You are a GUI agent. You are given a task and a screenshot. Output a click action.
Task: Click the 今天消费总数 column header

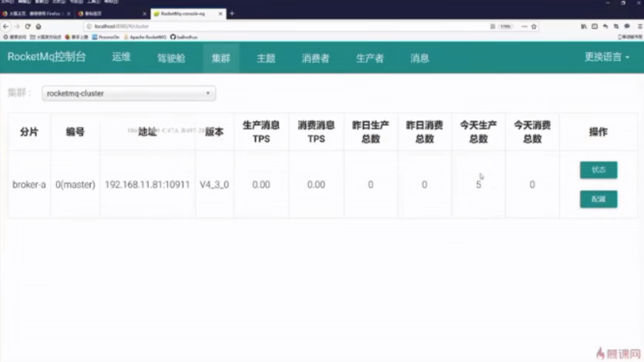pyautogui.click(x=532, y=132)
